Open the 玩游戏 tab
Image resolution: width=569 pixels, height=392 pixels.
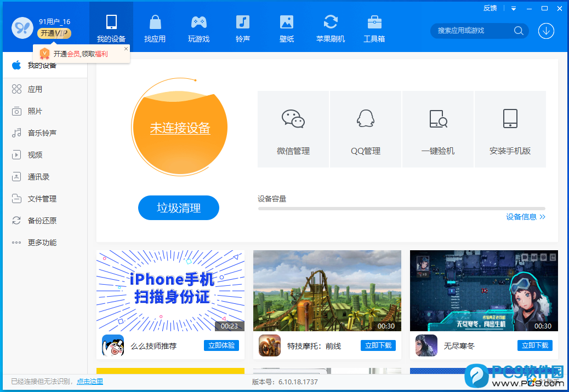[x=199, y=27]
